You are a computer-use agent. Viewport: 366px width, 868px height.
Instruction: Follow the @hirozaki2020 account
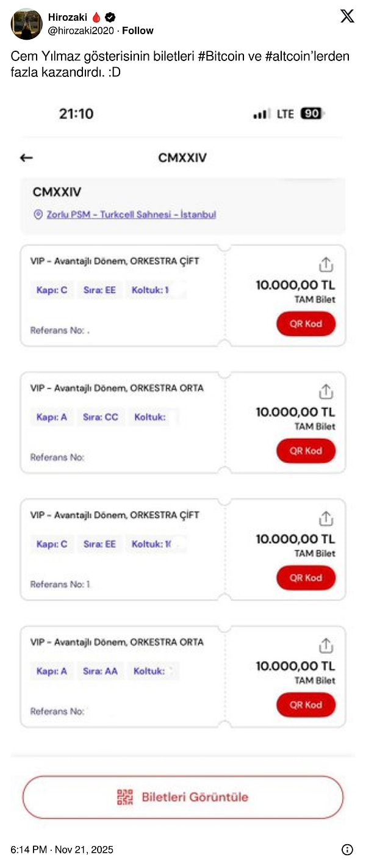[138, 31]
